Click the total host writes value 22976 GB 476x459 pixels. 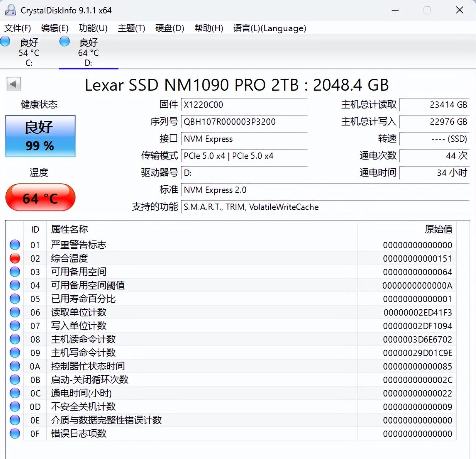[435, 122]
